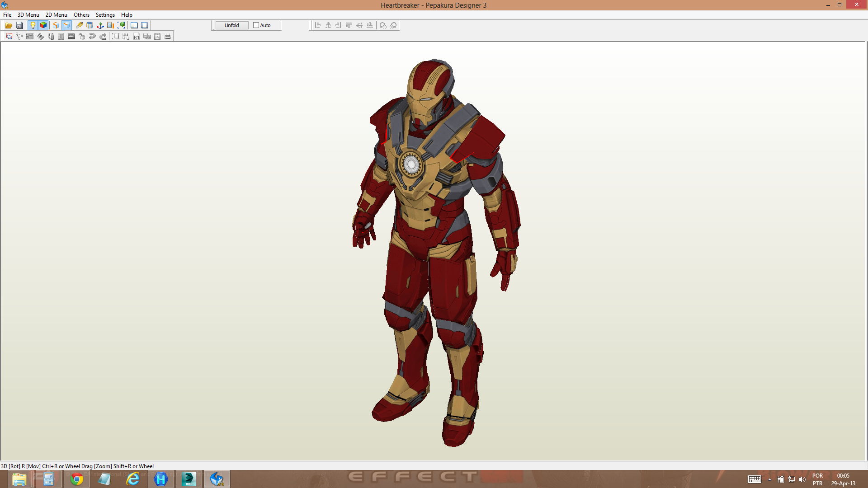Select the join/disjoin faces node tool
868x488 pixels.
coord(19,37)
